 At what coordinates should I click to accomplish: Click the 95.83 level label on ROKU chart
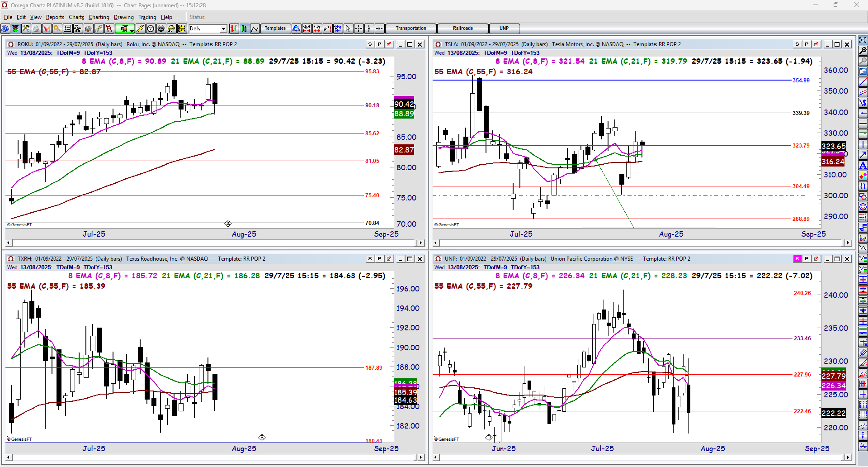pos(372,71)
